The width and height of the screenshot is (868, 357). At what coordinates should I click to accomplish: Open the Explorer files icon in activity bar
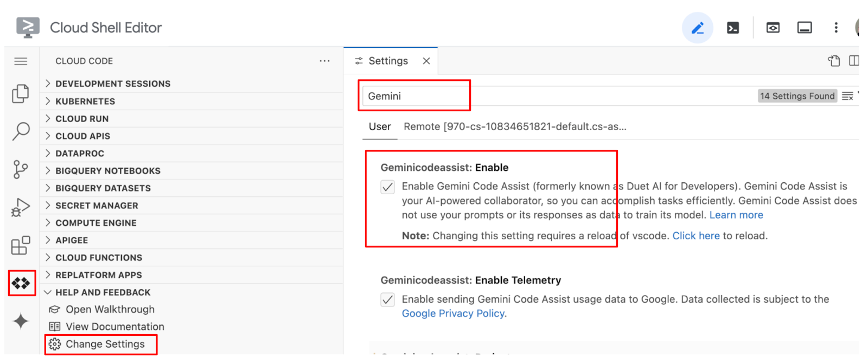point(21,94)
